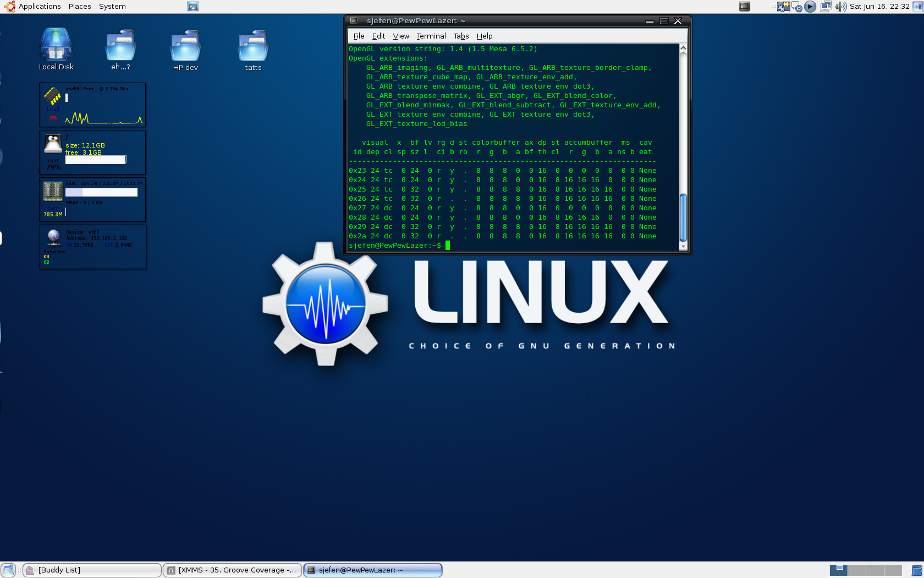Click the network globe icon in eth0 widget

53,237
